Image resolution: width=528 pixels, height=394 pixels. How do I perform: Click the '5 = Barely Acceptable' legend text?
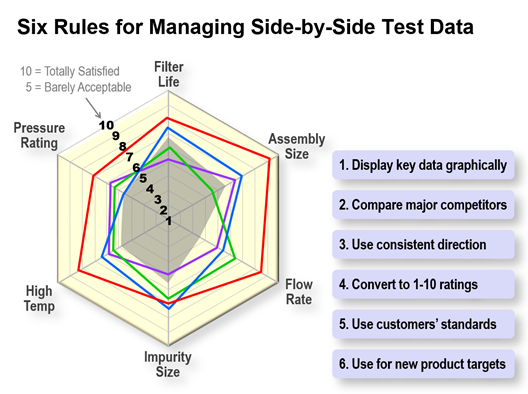pyautogui.click(x=78, y=87)
